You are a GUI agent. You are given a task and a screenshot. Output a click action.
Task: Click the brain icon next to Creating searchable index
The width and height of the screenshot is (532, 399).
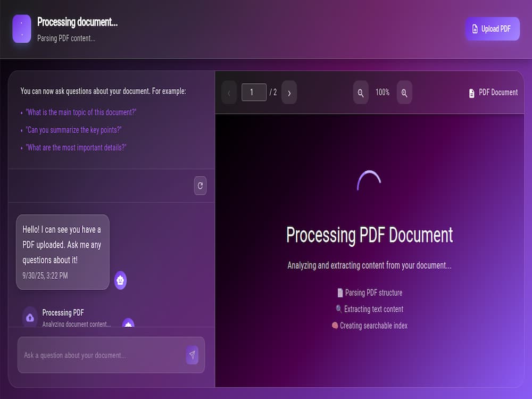(x=335, y=326)
